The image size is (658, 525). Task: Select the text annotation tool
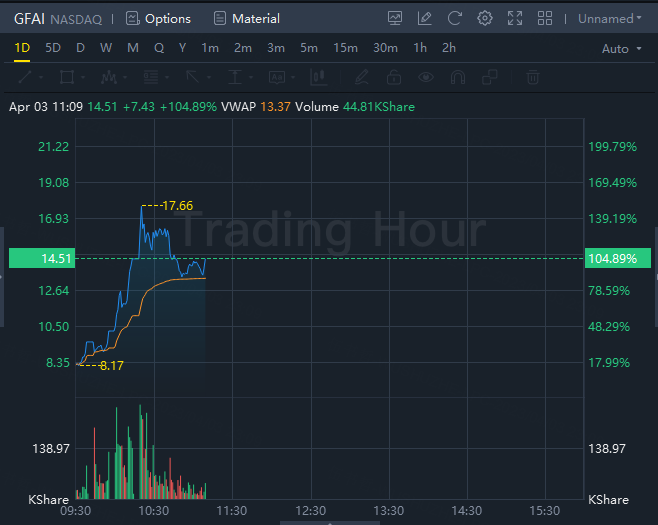click(x=277, y=77)
